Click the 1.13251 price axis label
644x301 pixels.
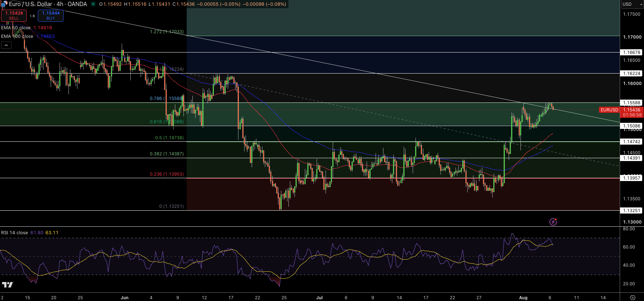pos(632,211)
